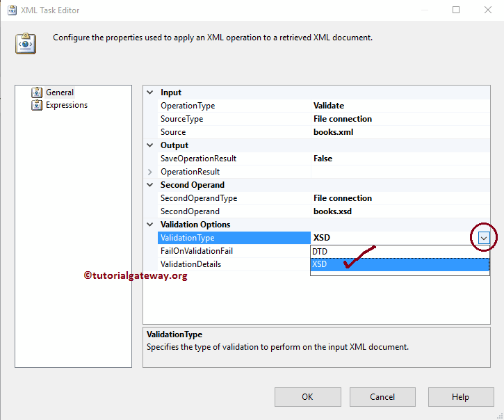
Task: Select the Source property label
Action: coord(173,132)
